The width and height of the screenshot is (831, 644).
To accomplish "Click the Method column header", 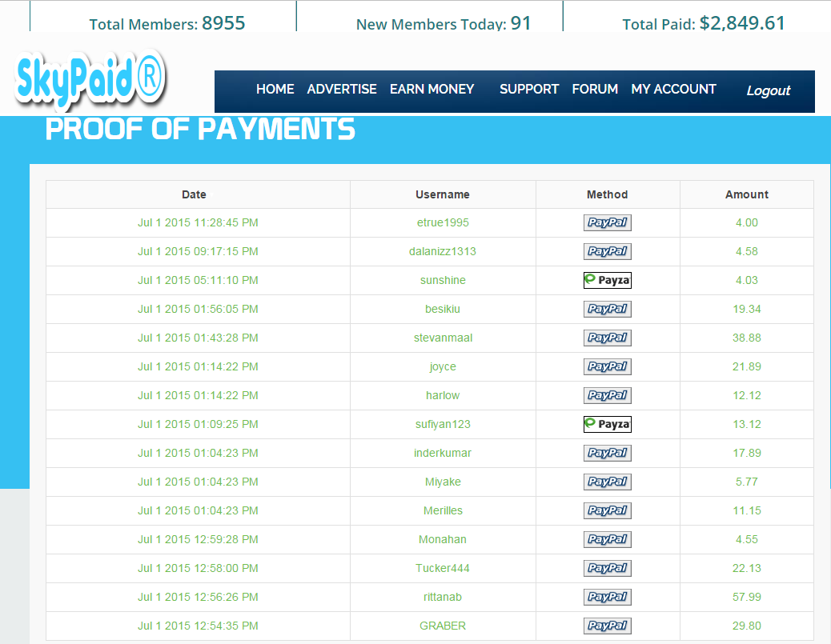I will click(x=608, y=194).
